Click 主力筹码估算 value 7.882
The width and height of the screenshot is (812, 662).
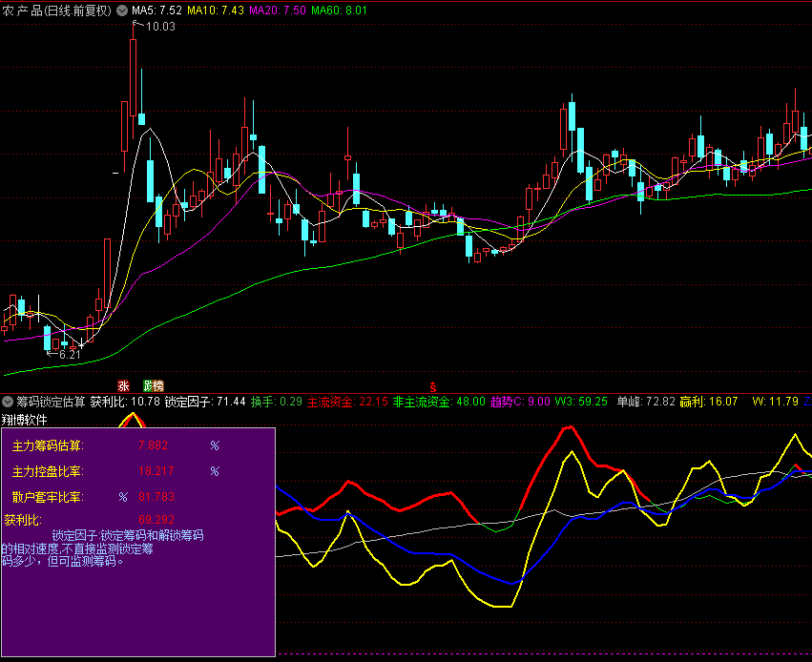153,445
